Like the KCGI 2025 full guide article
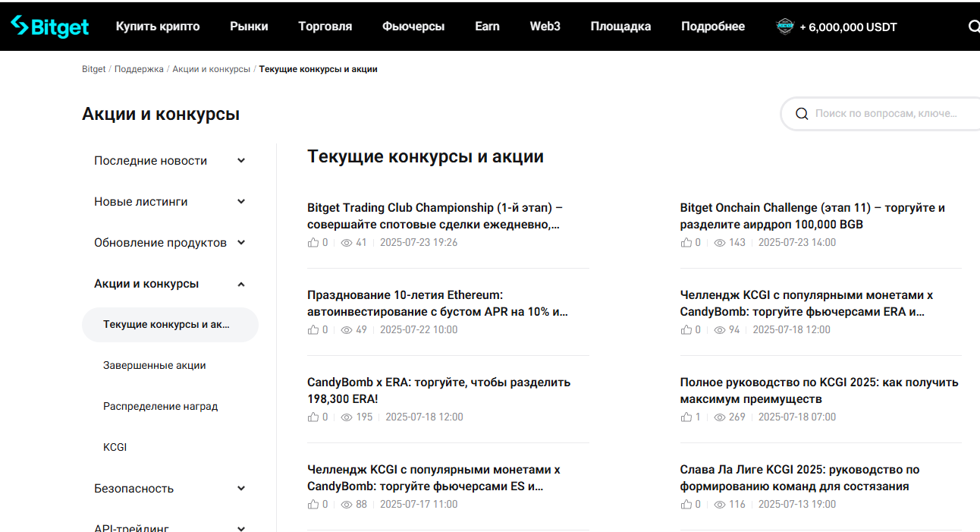 tap(686, 417)
